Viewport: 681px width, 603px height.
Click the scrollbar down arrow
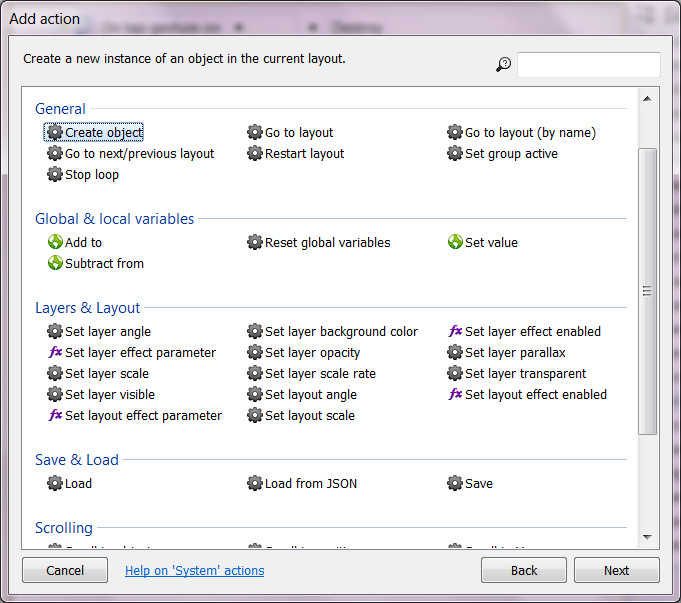coord(647,537)
